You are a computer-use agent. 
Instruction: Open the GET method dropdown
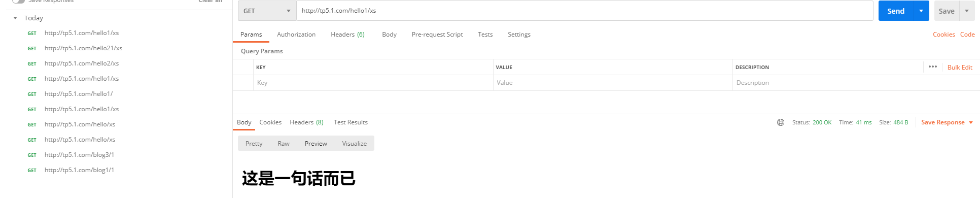click(267, 11)
